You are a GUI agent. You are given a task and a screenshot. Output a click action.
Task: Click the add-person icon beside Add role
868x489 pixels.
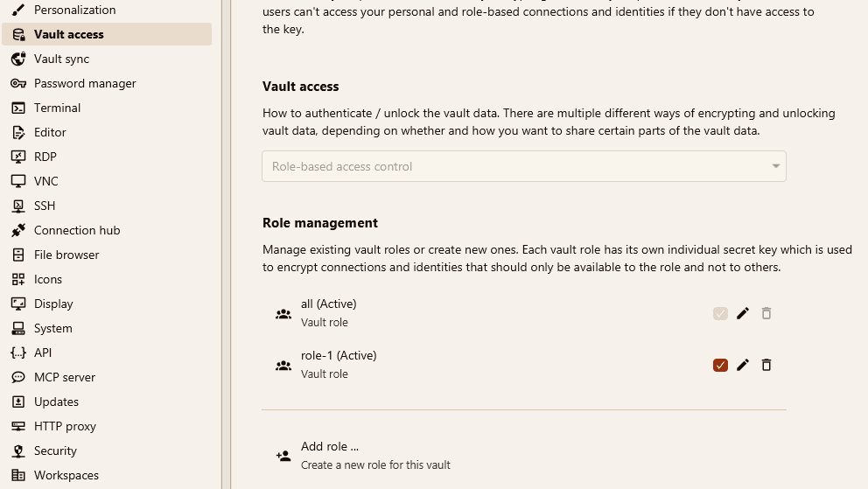(283, 455)
